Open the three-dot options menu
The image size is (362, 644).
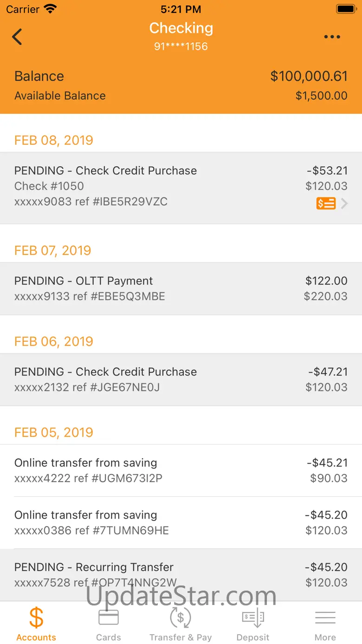coord(332,37)
